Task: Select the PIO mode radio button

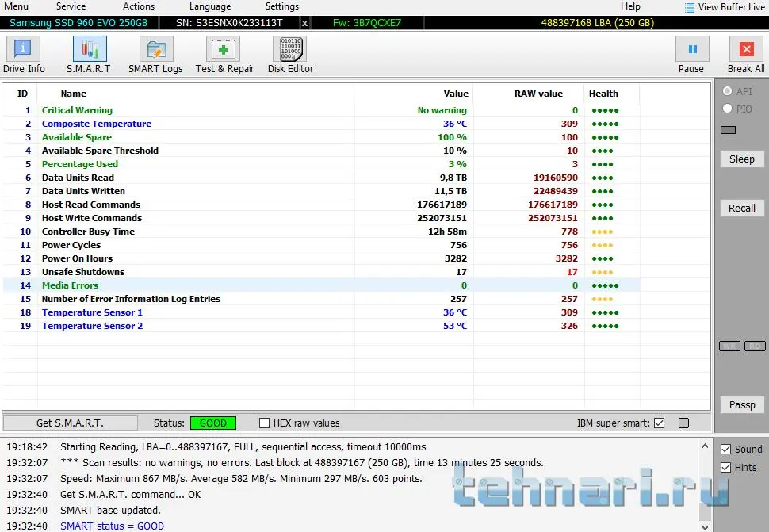Action: pyautogui.click(x=727, y=109)
